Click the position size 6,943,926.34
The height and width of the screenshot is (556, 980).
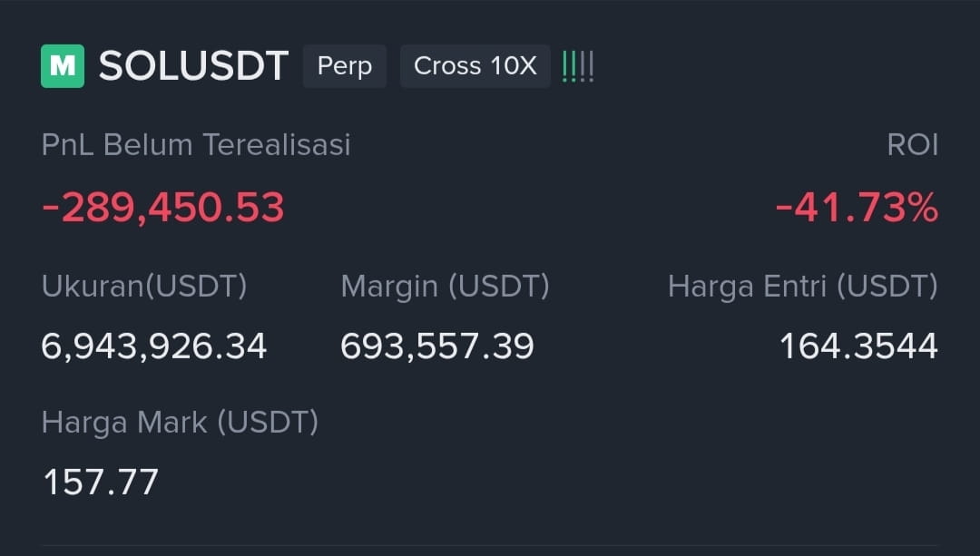[x=153, y=346]
